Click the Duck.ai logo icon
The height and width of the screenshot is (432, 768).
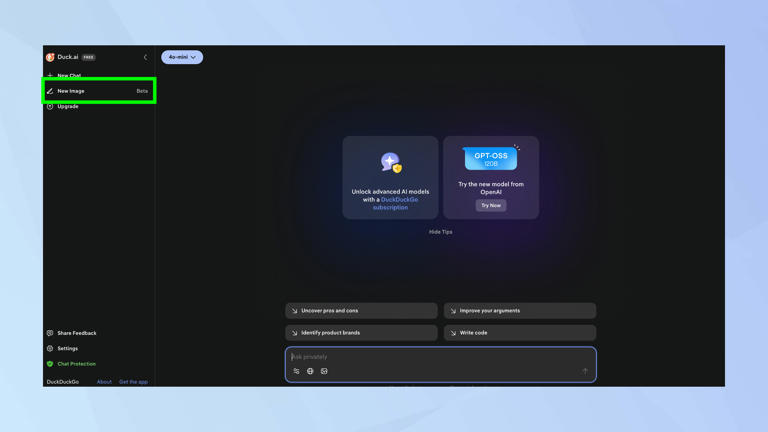click(50, 57)
